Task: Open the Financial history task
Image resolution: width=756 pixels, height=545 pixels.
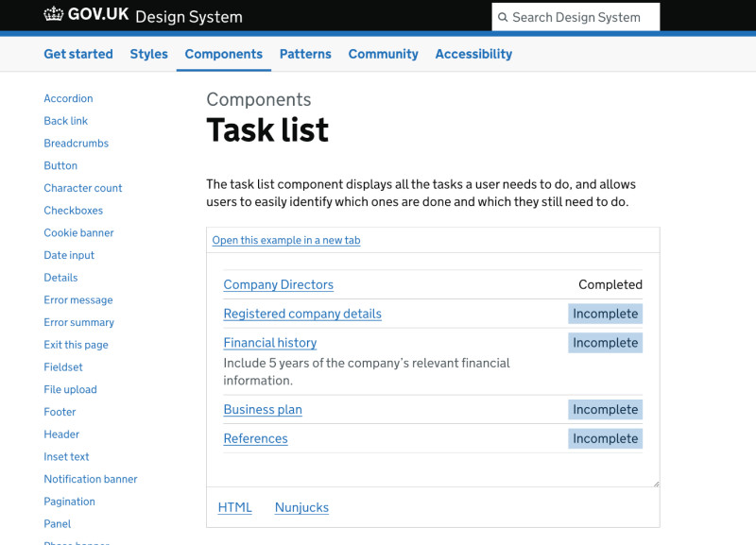Action: pos(269,343)
